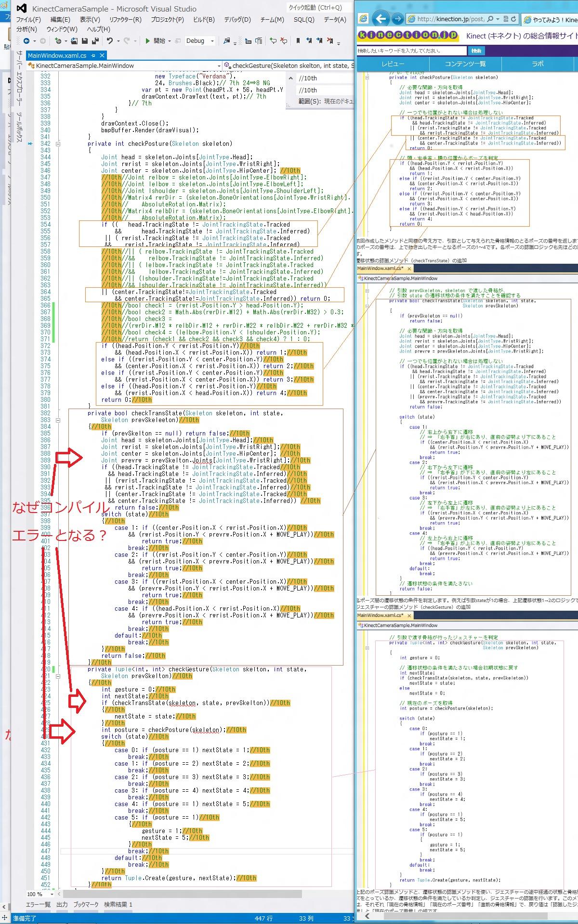
Task: Click the 検索 button on kinection.jp
Action: pyautogui.click(x=476, y=51)
